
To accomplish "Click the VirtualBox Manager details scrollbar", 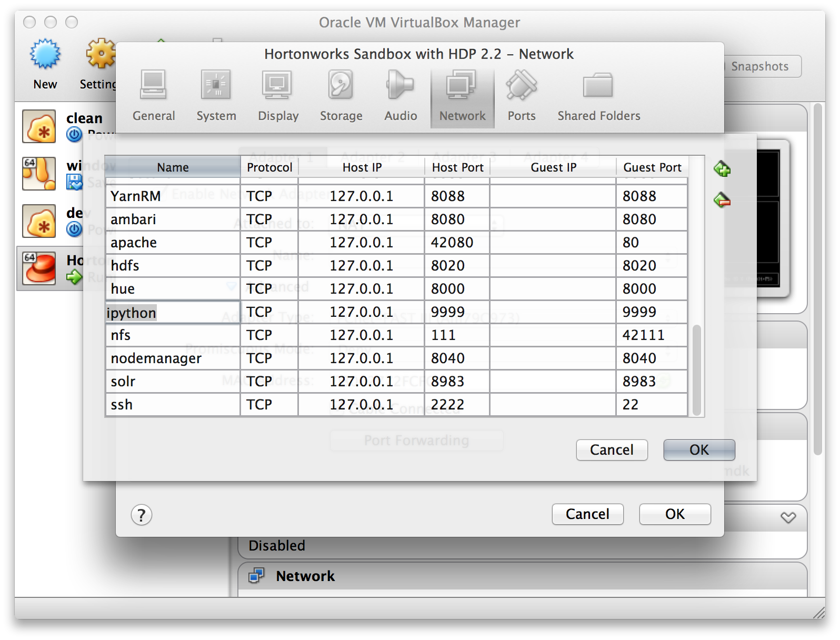I will coord(817,279).
